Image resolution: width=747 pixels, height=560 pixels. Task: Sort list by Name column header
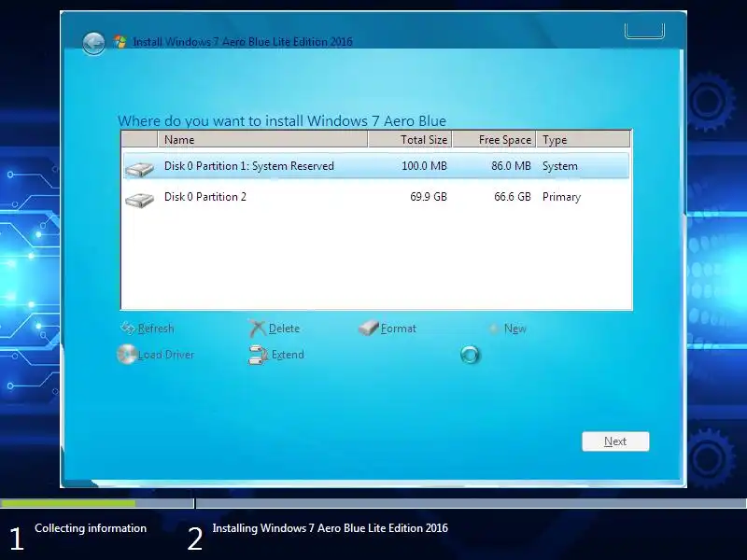(x=262, y=139)
